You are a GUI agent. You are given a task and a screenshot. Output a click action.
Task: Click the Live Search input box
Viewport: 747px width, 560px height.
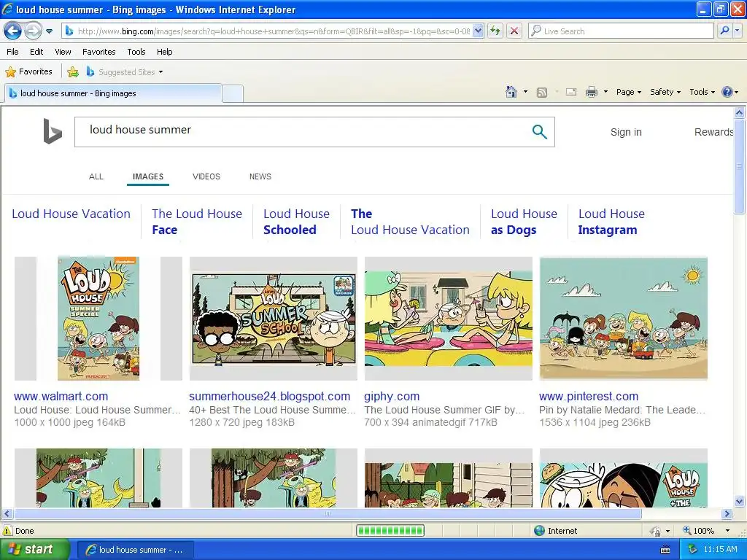(x=621, y=31)
